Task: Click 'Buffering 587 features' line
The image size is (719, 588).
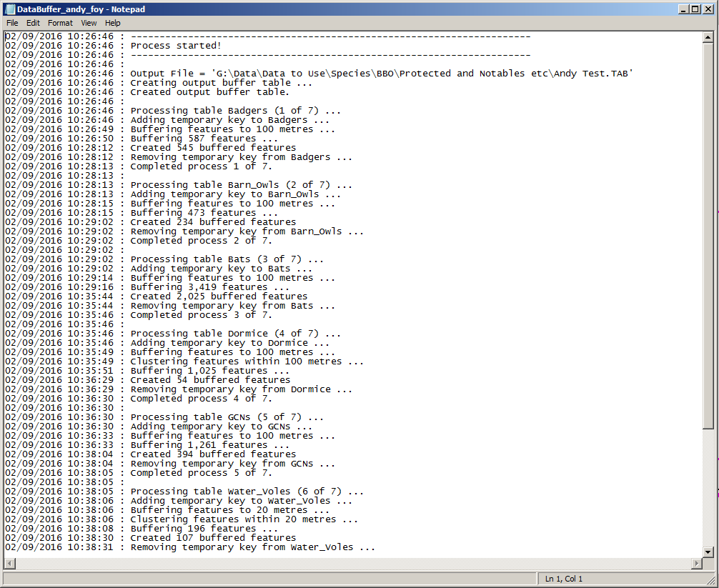Action: tap(204, 139)
